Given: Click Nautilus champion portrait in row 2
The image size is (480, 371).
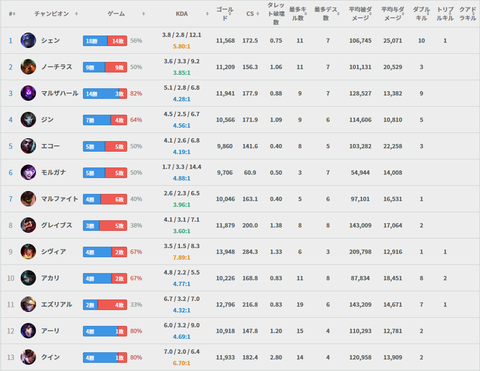Looking at the screenshot, I should [x=28, y=67].
